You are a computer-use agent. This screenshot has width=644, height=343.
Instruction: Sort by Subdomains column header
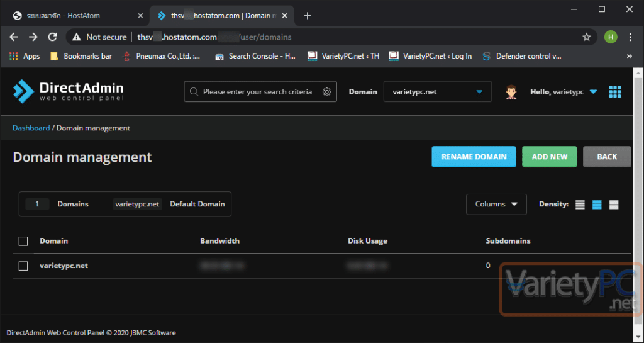(508, 240)
